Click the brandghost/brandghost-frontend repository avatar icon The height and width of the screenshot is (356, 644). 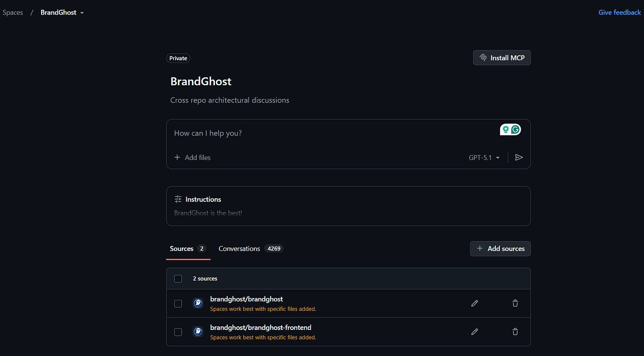pos(198,332)
